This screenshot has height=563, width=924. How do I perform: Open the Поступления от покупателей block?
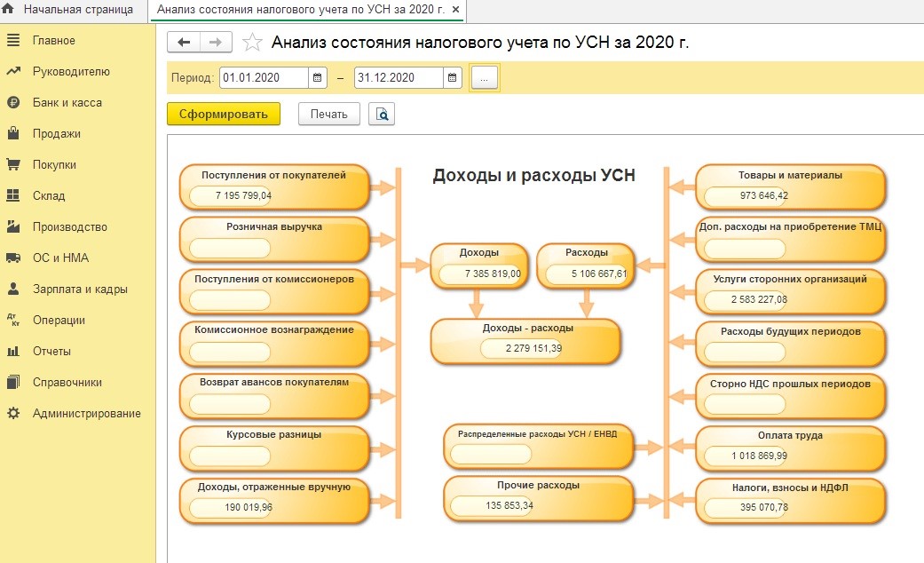[274, 186]
